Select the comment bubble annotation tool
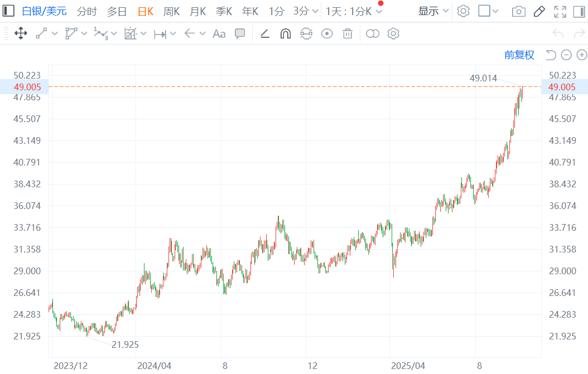The width and height of the screenshot is (588, 374). coord(240,34)
